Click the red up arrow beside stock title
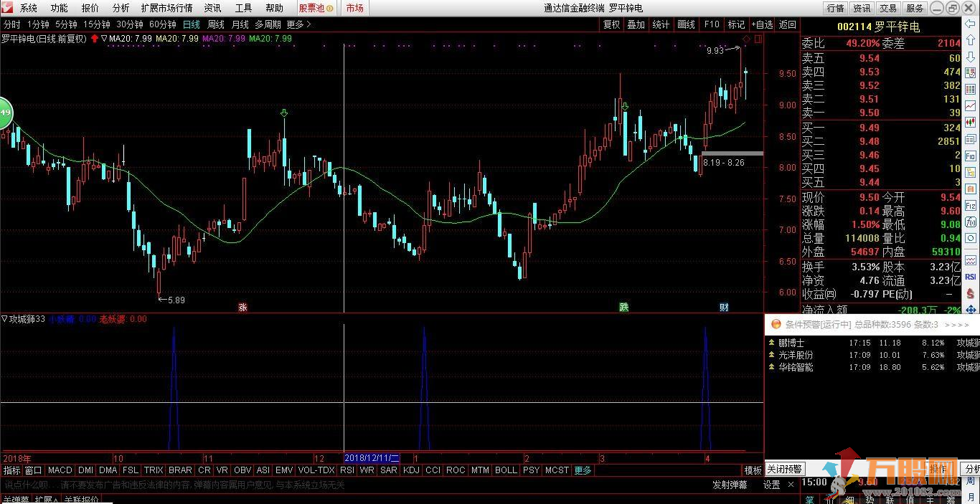 tap(94, 39)
